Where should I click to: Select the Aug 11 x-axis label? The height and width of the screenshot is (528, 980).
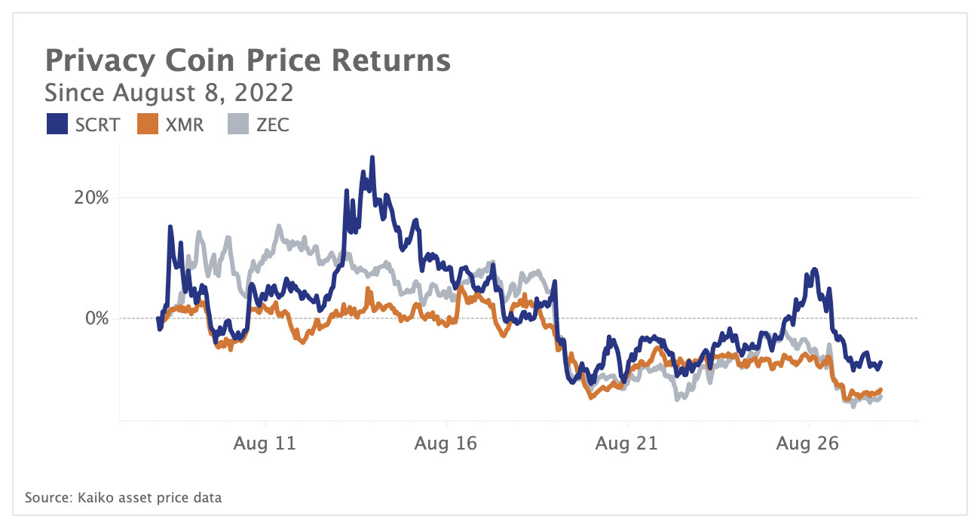coord(265,444)
